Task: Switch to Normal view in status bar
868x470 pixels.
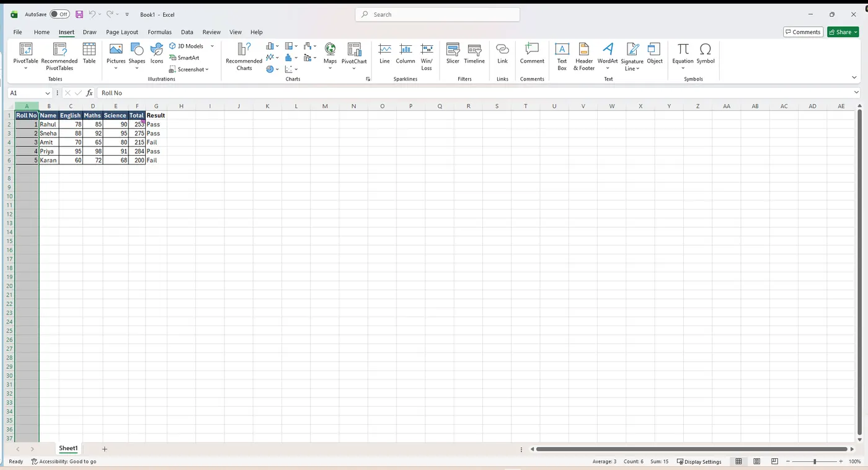Action: coord(738,461)
